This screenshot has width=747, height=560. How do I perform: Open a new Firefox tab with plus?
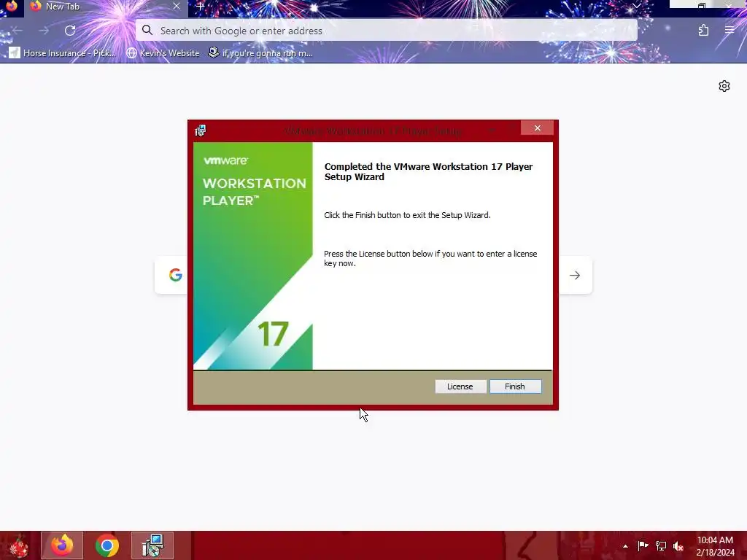pos(200,7)
